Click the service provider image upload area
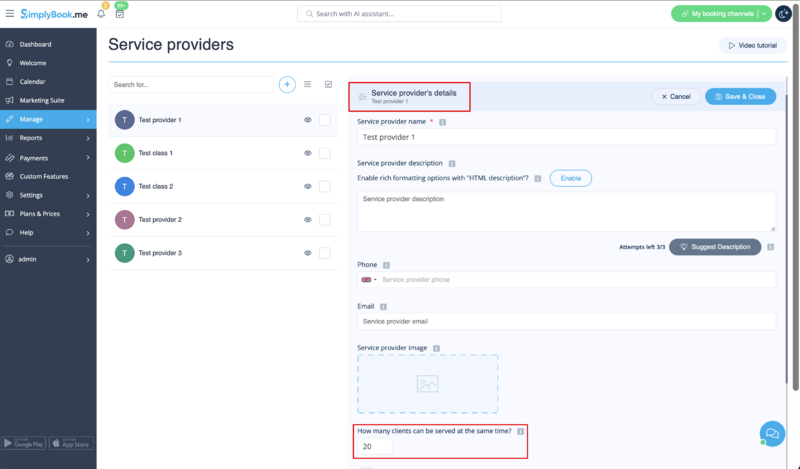The width and height of the screenshot is (800, 469). [428, 384]
